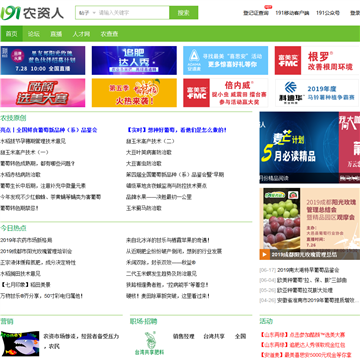Screen dimensions: 360x360
Task: Open 【山东再绿】 追肥达人秀 activity link
Action: [x=302, y=345]
